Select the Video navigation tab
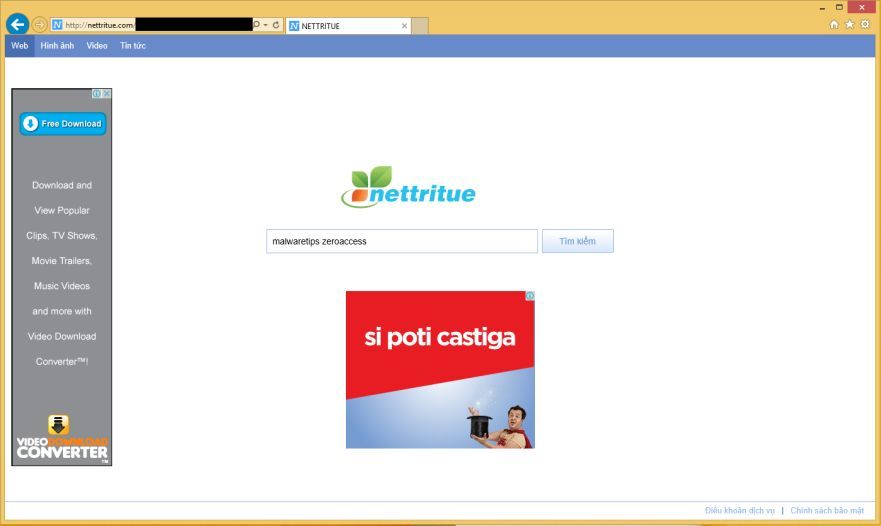 tap(97, 46)
